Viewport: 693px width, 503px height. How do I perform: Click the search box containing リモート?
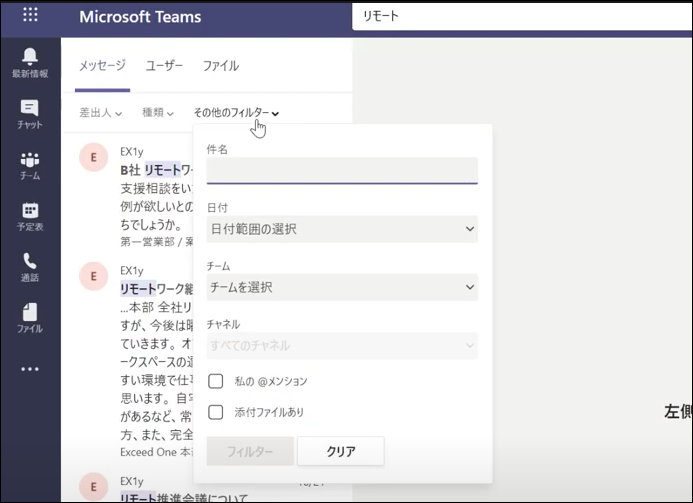point(522,16)
